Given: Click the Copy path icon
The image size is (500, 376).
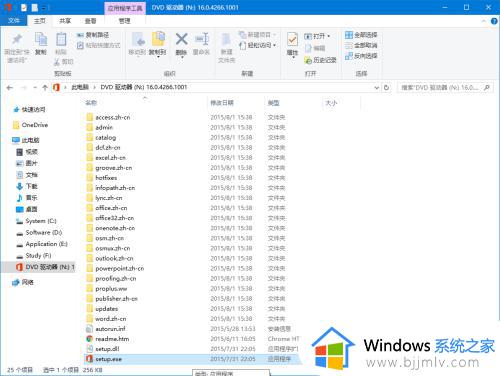Looking at the screenshot, I should click(80, 35).
